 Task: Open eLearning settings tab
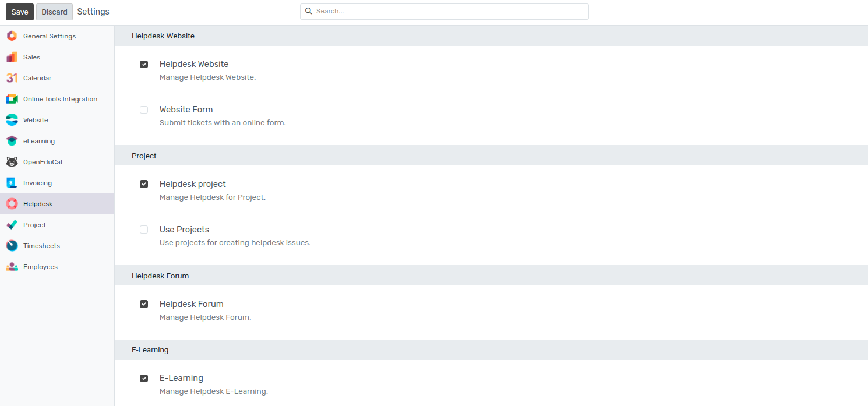tap(57, 141)
